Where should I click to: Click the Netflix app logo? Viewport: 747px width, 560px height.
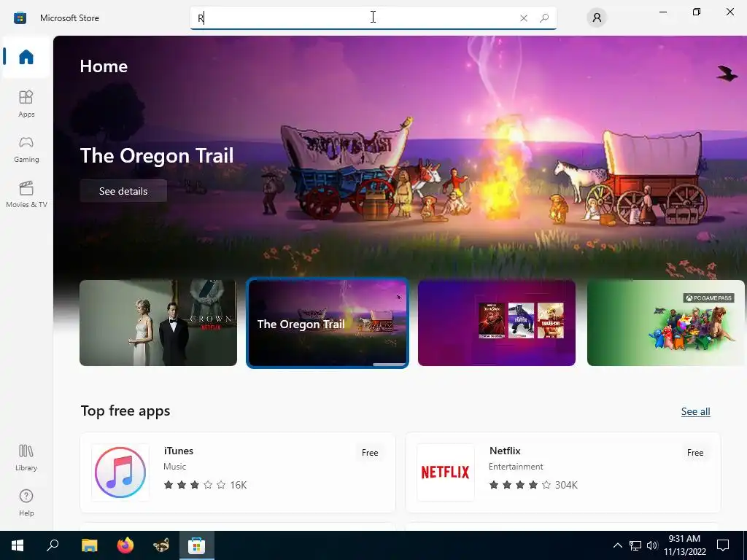[x=446, y=472]
